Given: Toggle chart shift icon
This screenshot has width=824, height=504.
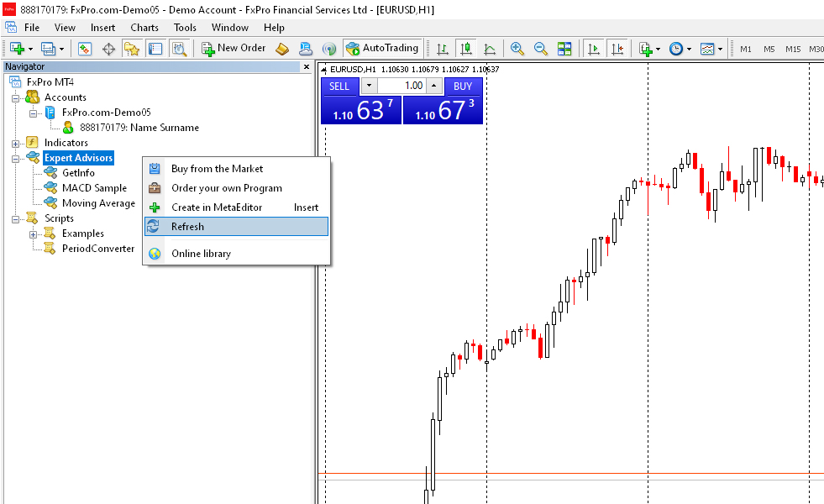Looking at the screenshot, I should [x=617, y=49].
